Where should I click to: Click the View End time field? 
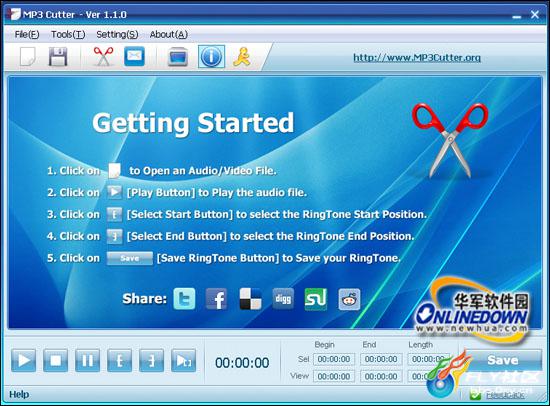pyautogui.click(x=381, y=377)
